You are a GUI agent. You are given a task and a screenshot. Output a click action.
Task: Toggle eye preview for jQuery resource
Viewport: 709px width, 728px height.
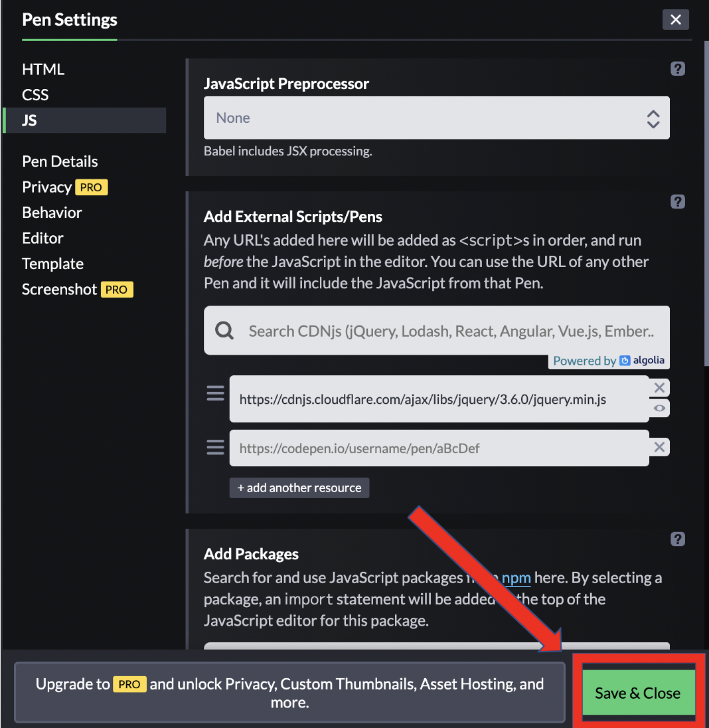(659, 409)
